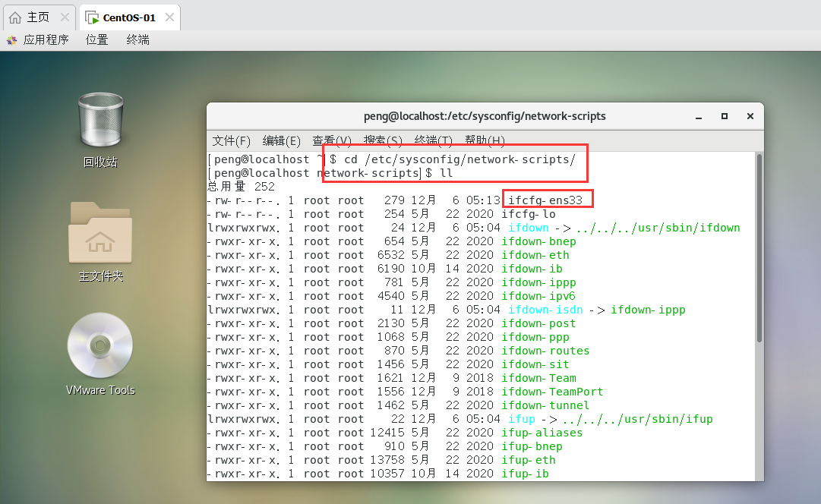821x504 pixels.
Task: Click the terminal title bar text
Action: tap(485, 116)
